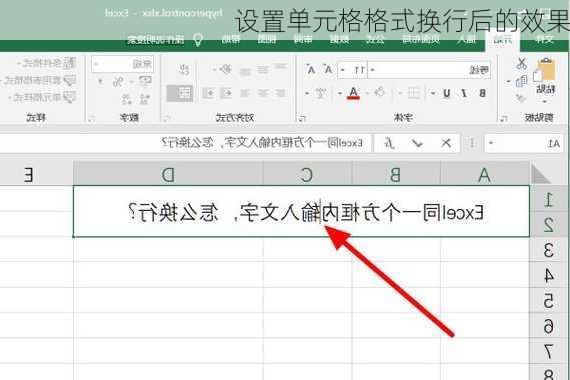This screenshot has height=380, width=570.
Task: Click the Fill Color bucket icon
Action: click(x=380, y=92)
